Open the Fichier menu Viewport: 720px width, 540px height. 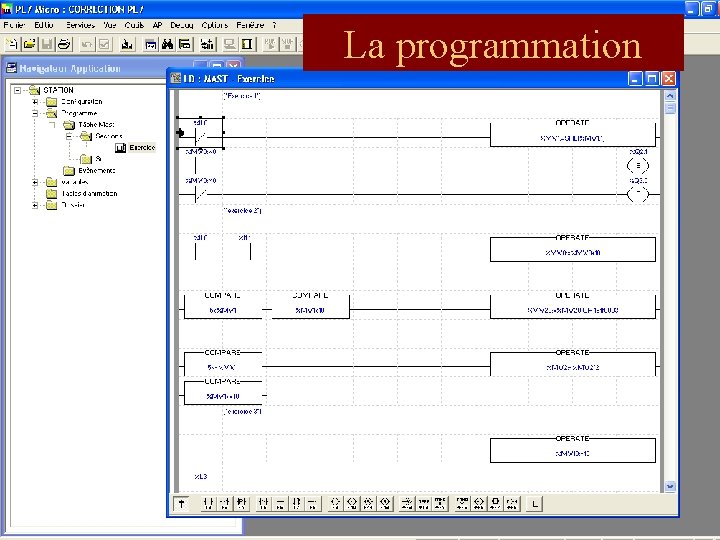coord(14,25)
